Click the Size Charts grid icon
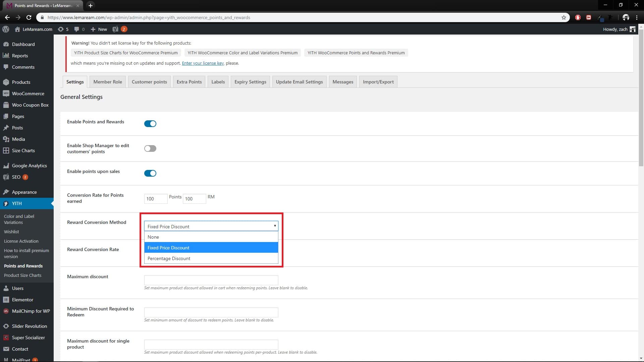This screenshot has height=362, width=644. [6, 150]
